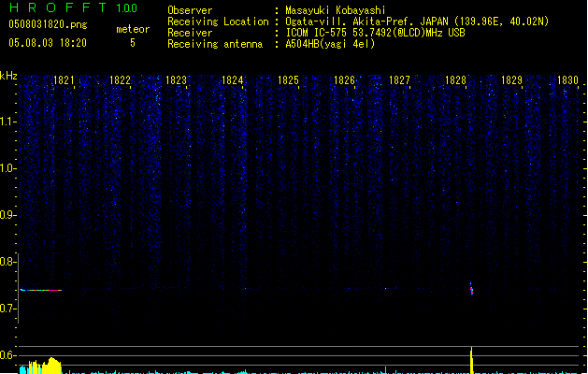Click the 1823 time axis label
This screenshot has width=588, height=374.
point(176,80)
